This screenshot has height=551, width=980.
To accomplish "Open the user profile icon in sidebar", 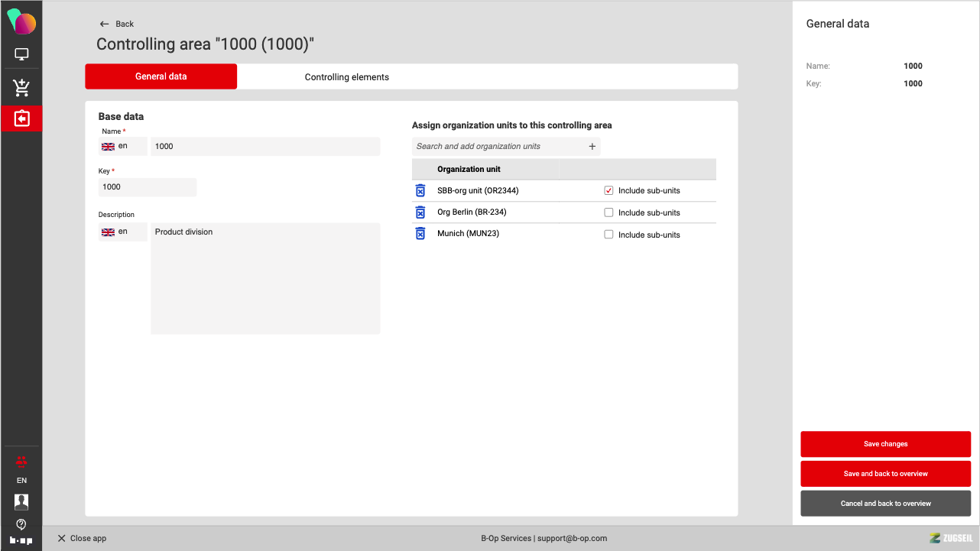I will [21, 501].
